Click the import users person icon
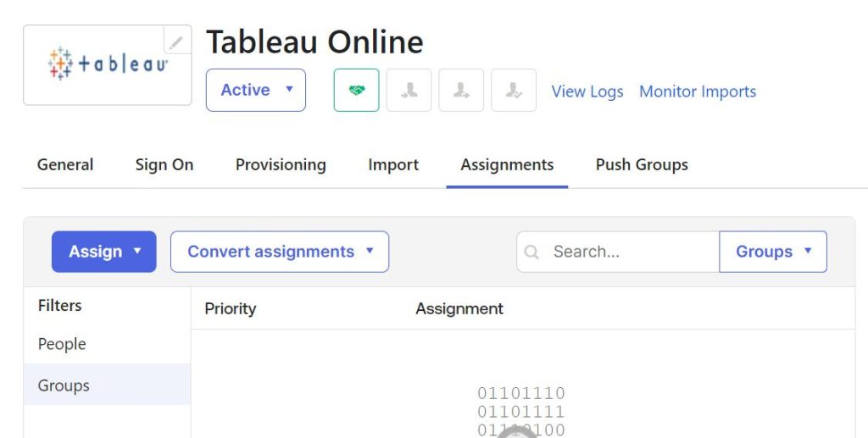Screen dimensions: 868x438 coord(409,90)
